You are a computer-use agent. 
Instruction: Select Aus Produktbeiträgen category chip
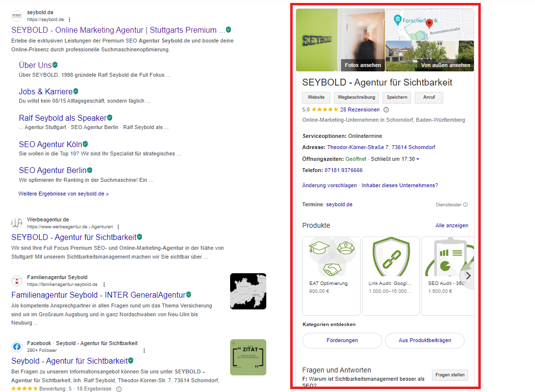[425, 341]
